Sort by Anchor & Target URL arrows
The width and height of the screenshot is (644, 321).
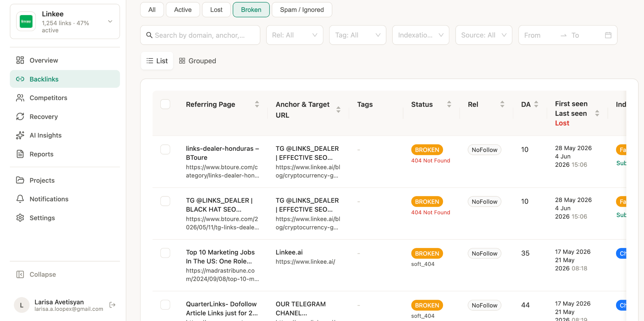338,110
